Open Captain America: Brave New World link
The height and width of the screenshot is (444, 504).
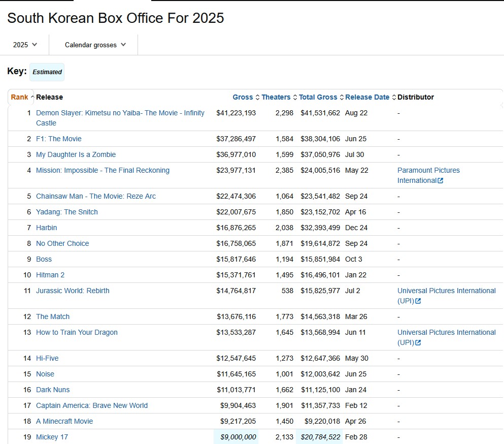(91, 406)
